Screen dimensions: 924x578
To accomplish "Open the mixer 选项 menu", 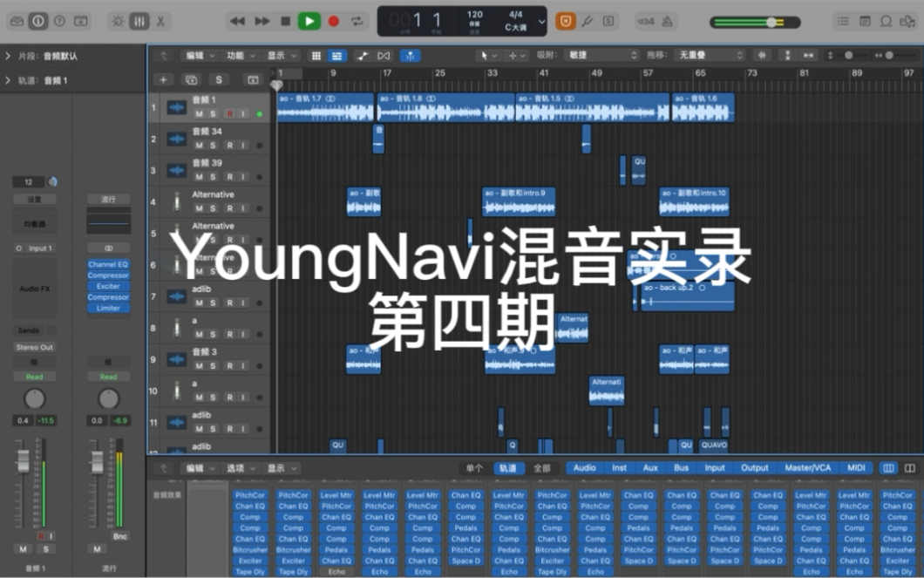I will (x=241, y=468).
